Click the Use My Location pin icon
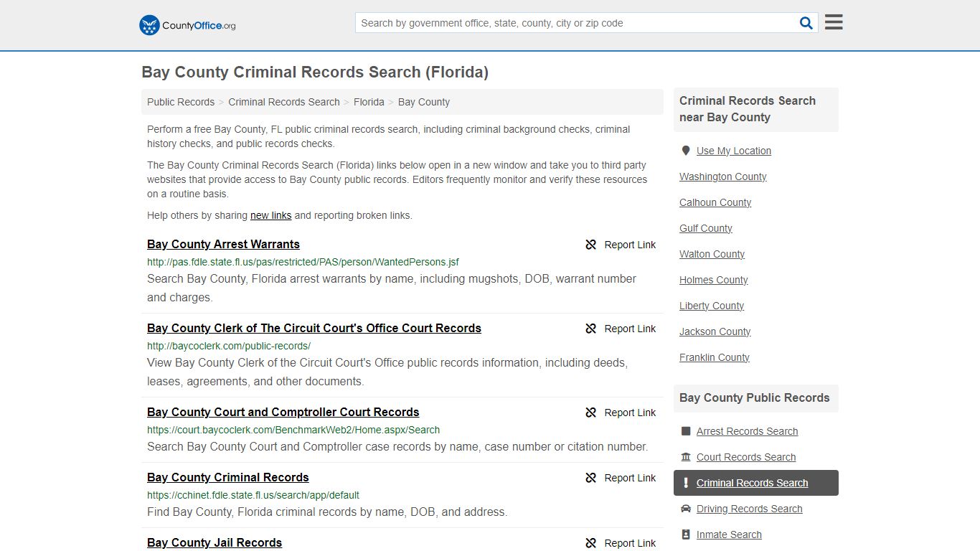The width and height of the screenshot is (980, 551). [x=686, y=151]
